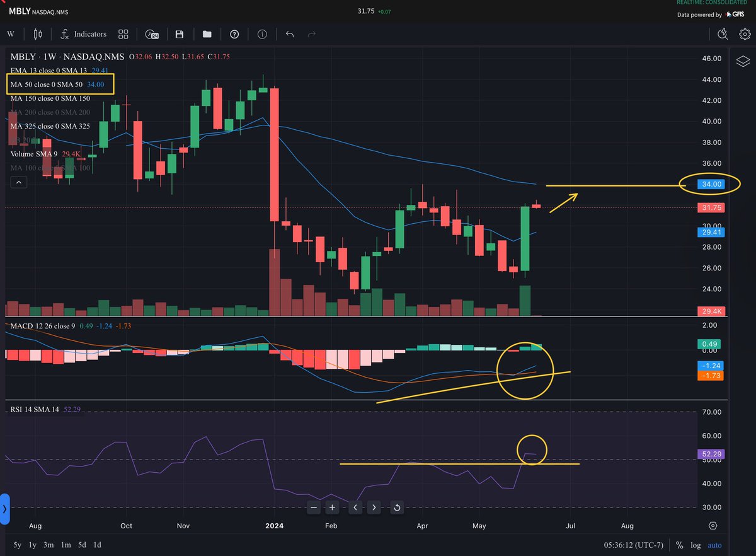756x556 pixels.
Task: Save the chart with the floppy disk icon
Action: click(x=180, y=34)
